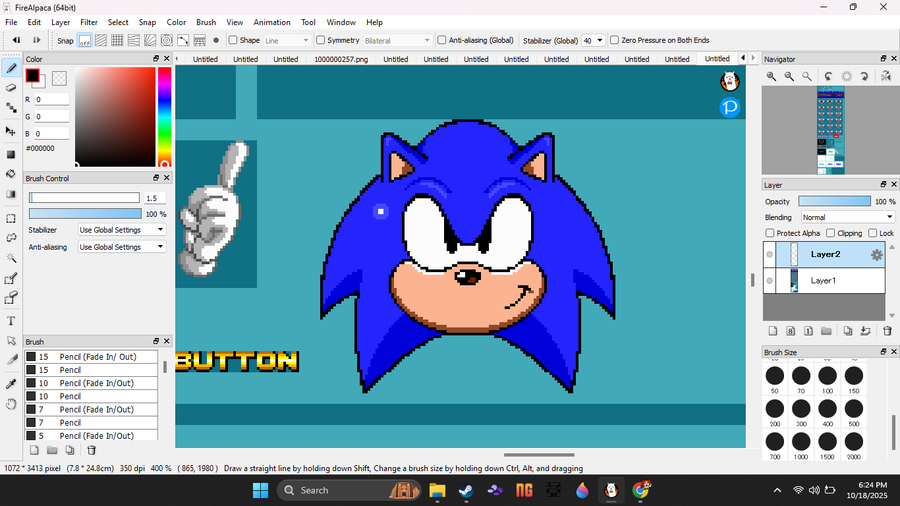Select the Brush tool in left toolbar

coord(11,68)
